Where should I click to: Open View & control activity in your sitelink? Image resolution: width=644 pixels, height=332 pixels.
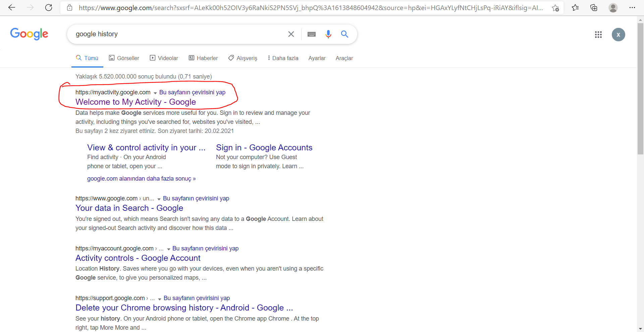point(146,147)
